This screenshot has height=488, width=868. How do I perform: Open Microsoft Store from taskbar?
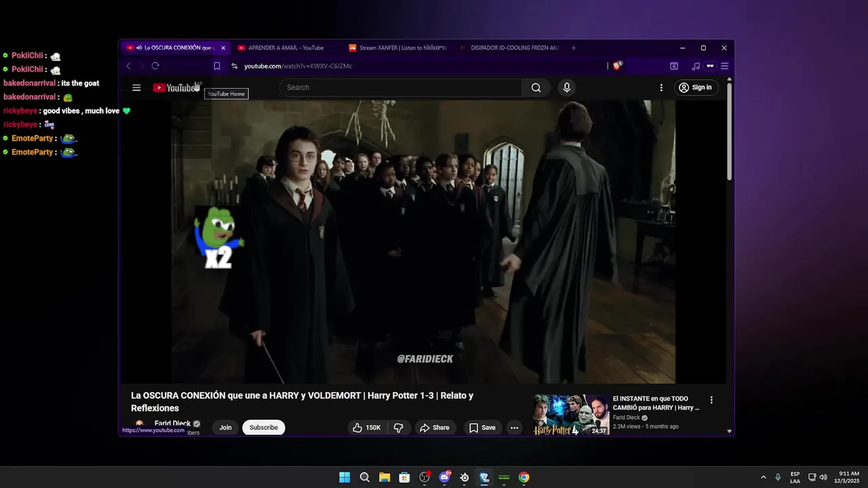(x=404, y=477)
